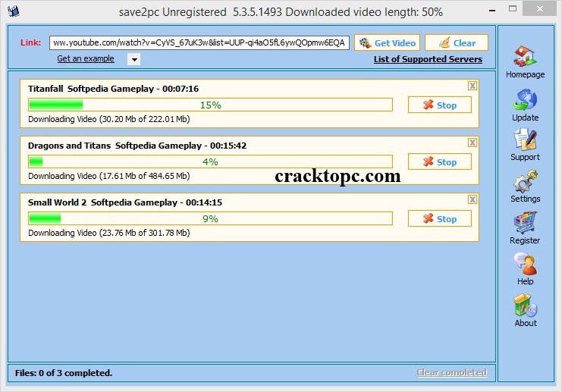This screenshot has width=562, height=392.
Task: Open the Support icon
Action: tap(525, 139)
